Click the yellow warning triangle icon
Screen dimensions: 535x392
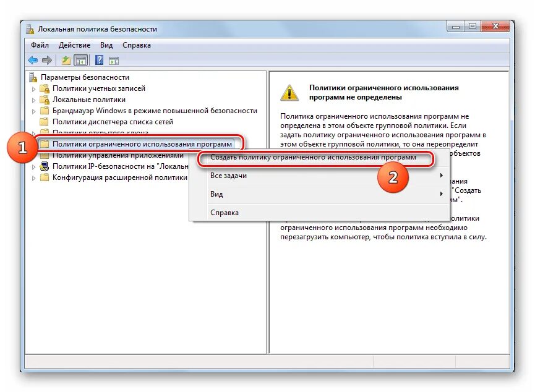289,93
